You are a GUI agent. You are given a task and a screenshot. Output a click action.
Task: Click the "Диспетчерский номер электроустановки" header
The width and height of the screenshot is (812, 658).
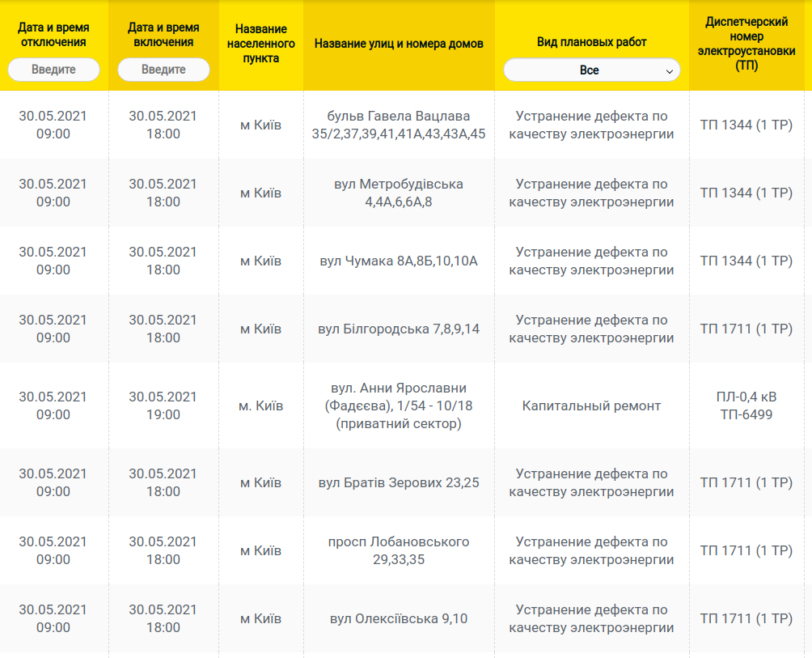746,44
